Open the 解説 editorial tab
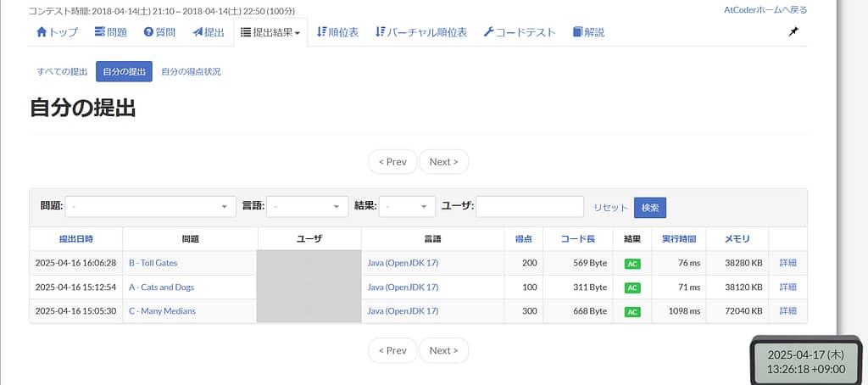The image size is (868, 385). pos(588,32)
